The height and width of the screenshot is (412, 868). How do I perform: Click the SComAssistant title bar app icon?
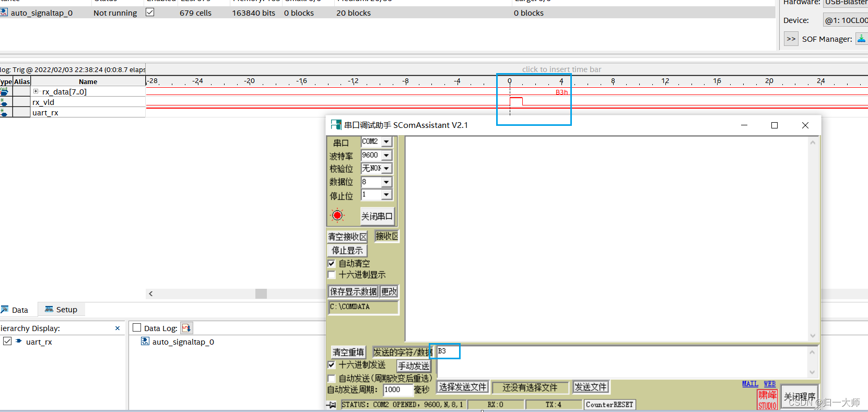[336, 125]
